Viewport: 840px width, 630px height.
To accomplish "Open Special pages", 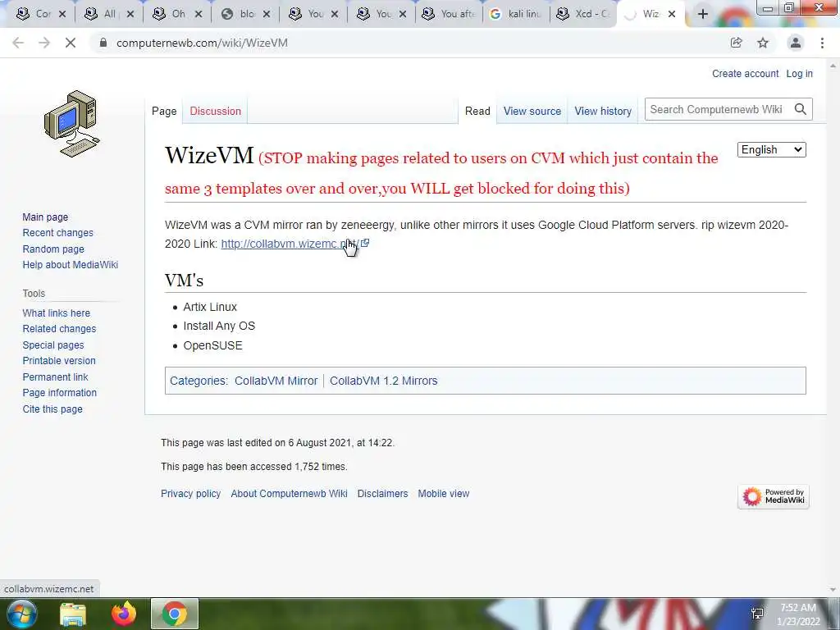I will pos(53,345).
